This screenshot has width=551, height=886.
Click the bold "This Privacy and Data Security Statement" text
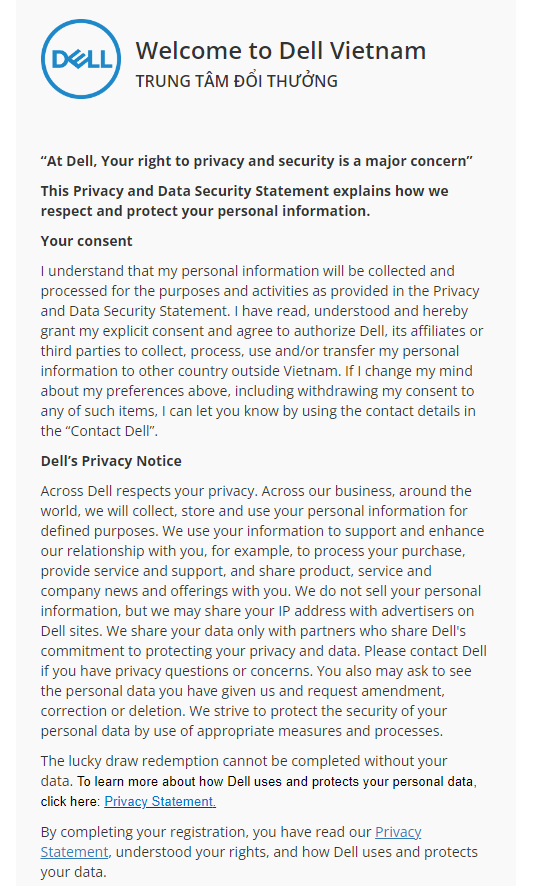[184, 191]
